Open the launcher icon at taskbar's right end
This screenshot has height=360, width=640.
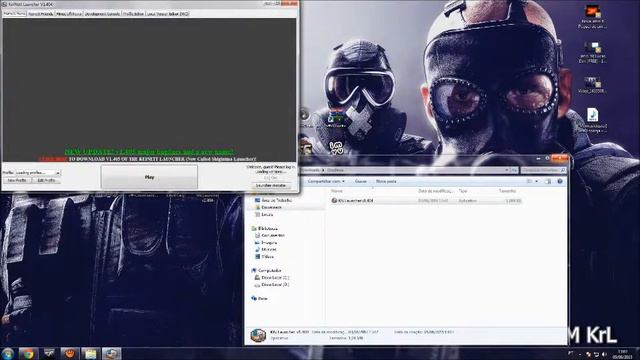click(111, 353)
